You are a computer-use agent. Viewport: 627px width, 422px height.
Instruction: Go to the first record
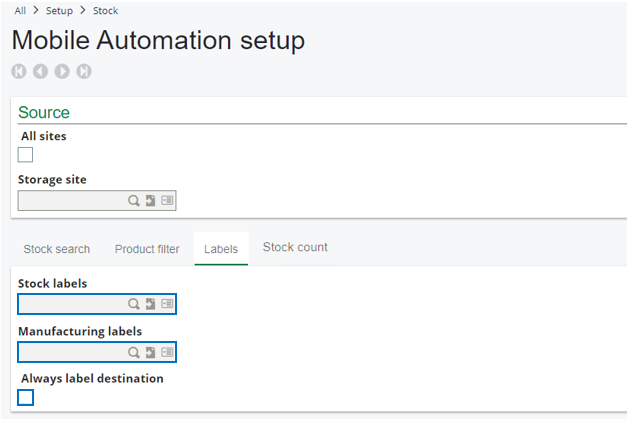[19, 71]
